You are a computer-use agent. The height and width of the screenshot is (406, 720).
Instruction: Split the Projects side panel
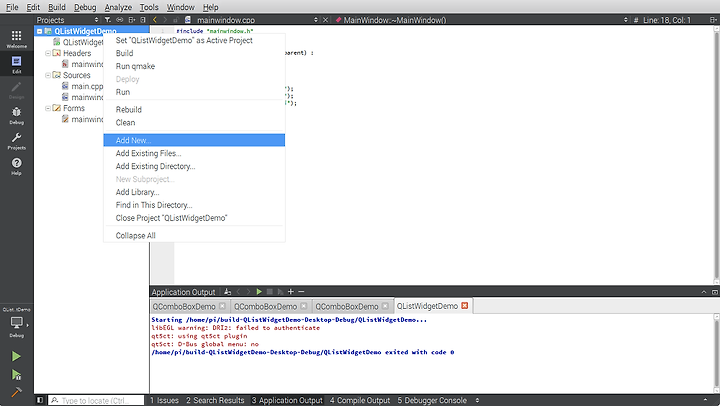pos(131,20)
